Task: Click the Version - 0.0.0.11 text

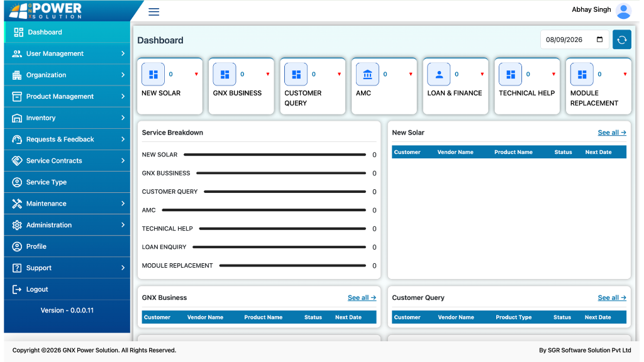Action: pyautogui.click(x=67, y=310)
